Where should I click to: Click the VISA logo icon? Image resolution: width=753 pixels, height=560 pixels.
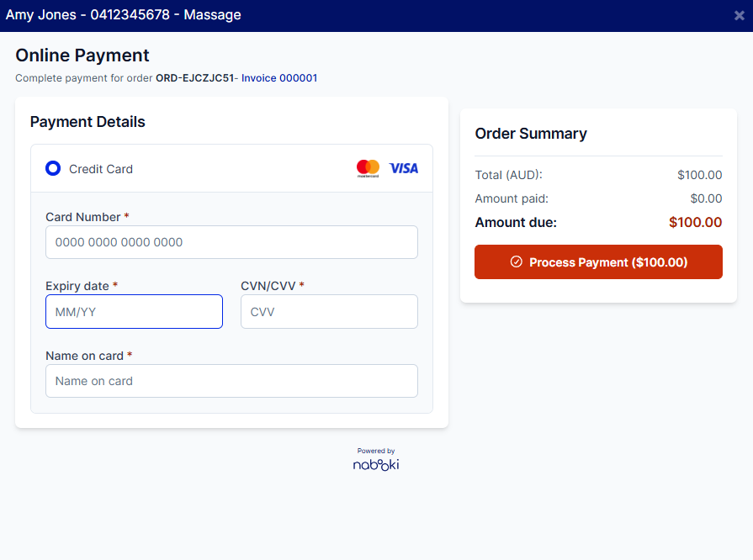(x=404, y=168)
